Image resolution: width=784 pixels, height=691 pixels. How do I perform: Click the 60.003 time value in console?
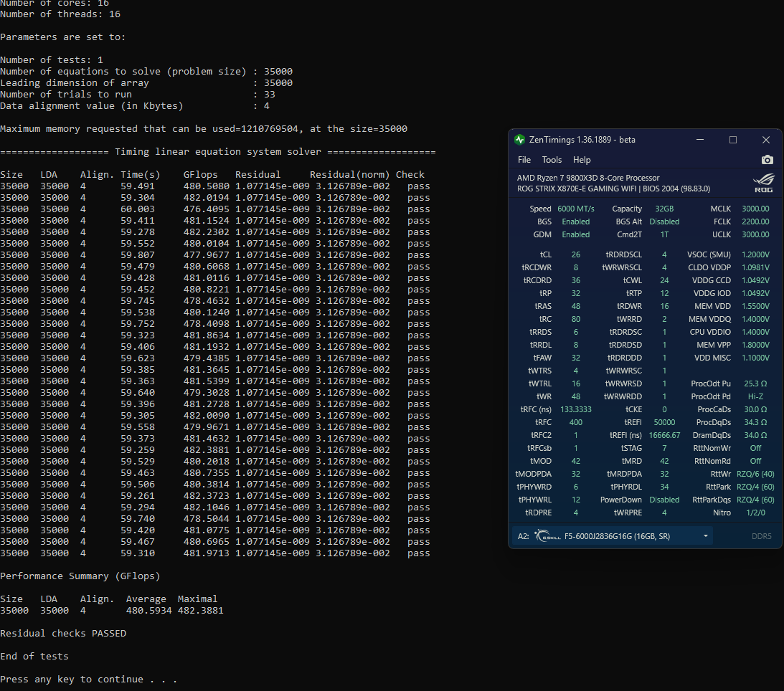(x=138, y=209)
